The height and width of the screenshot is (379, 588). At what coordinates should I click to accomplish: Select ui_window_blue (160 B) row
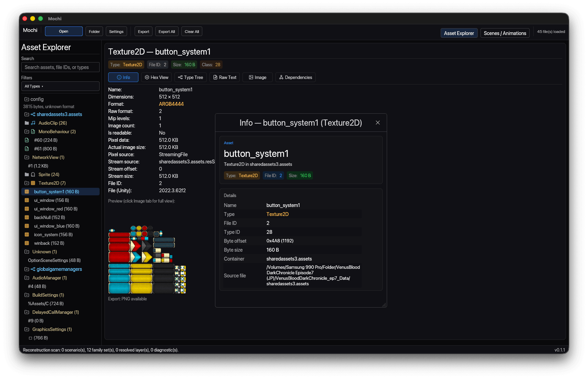(x=60, y=226)
